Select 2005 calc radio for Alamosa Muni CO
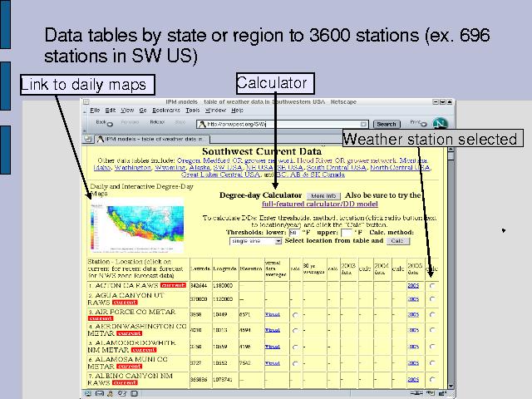532x399 pixels. pyautogui.click(x=431, y=363)
